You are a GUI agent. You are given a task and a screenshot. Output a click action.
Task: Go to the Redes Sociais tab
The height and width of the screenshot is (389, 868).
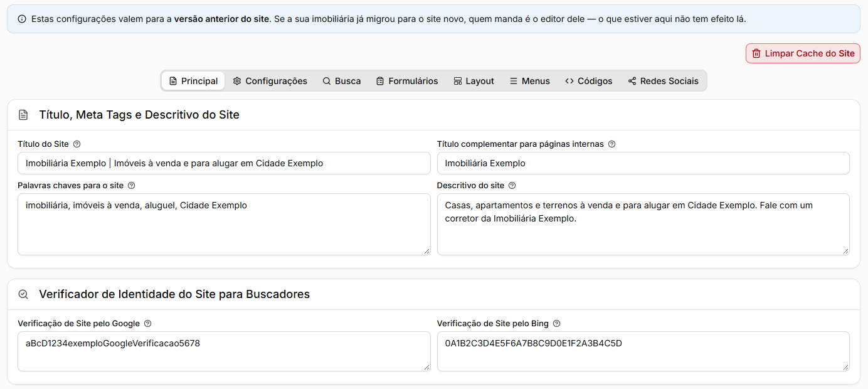[x=663, y=81]
